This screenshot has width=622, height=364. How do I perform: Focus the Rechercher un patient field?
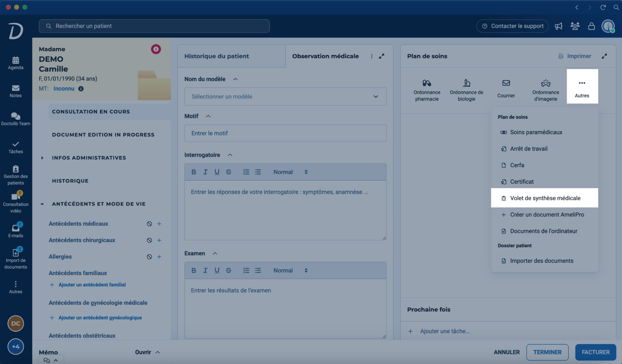pyautogui.click(x=154, y=26)
